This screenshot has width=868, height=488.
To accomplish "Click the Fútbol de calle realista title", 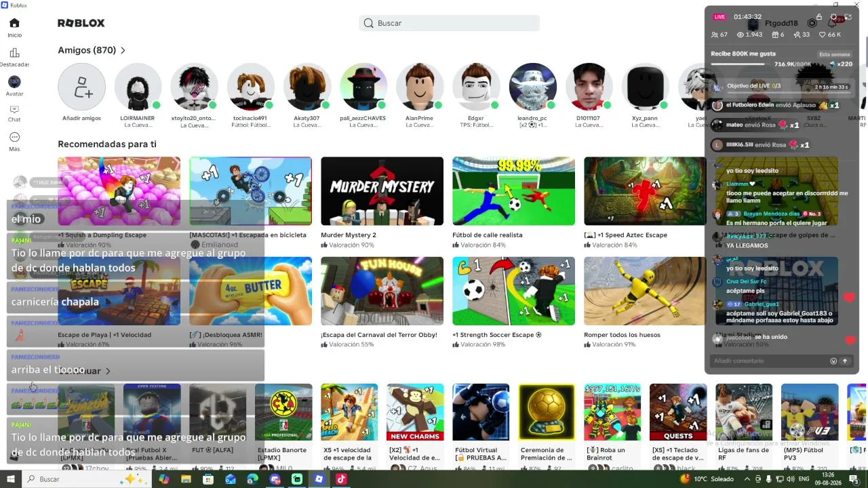I will (488, 235).
